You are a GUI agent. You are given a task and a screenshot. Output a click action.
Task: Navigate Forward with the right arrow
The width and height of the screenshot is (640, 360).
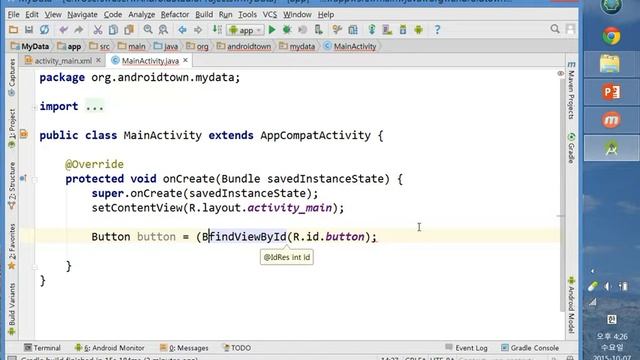point(198,30)
